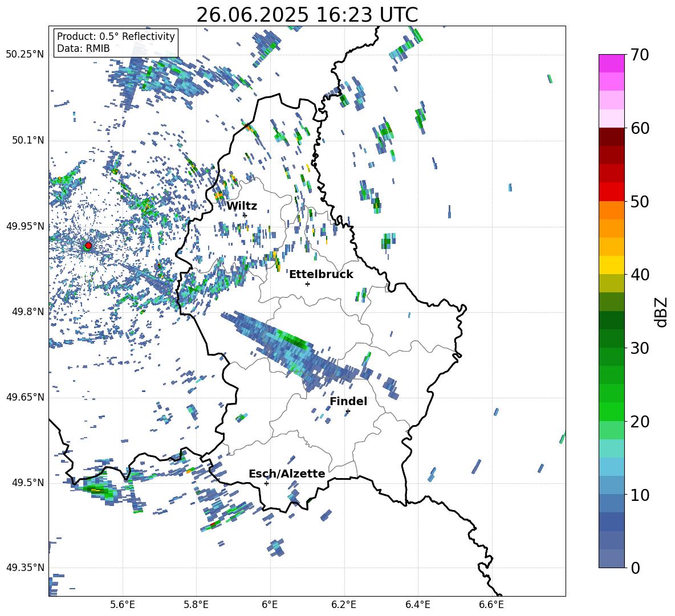
Task: Click the colorbar tick label 50
Action: 640,202
